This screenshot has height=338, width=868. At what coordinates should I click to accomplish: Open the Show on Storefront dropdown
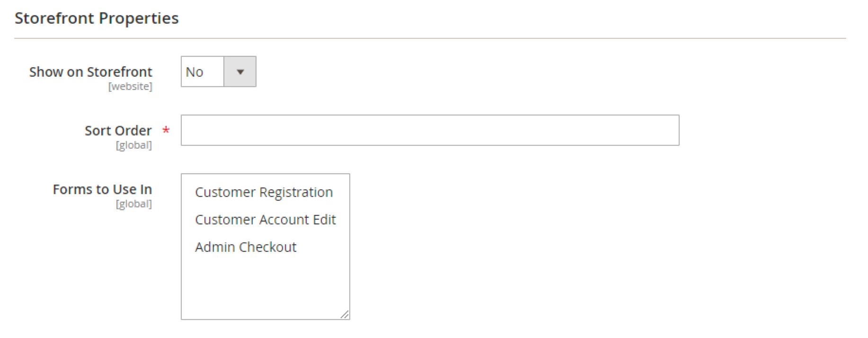coord(218,71)
